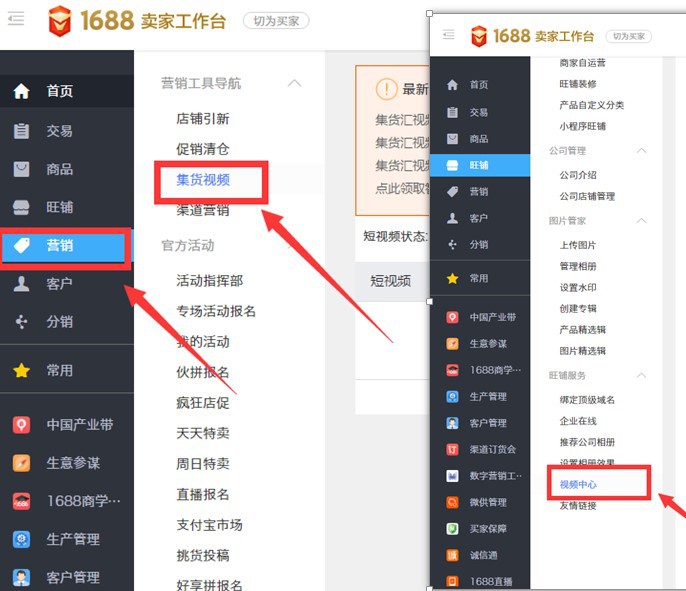This screenshot has height=591, width=686.
Task: Click the 营销 tag icon in left window
Action: coord(21,245)
